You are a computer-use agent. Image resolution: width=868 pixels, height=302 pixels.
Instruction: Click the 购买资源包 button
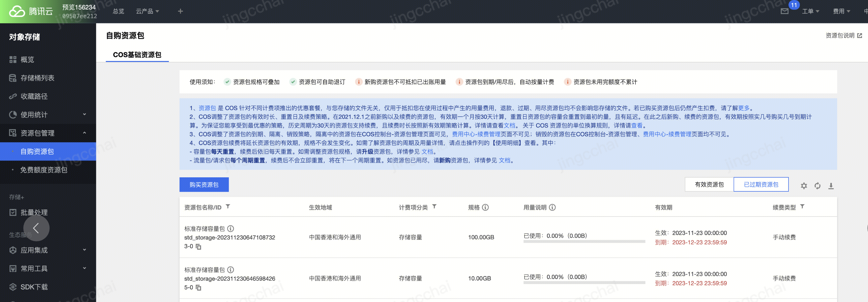click(x=204, y=185)
